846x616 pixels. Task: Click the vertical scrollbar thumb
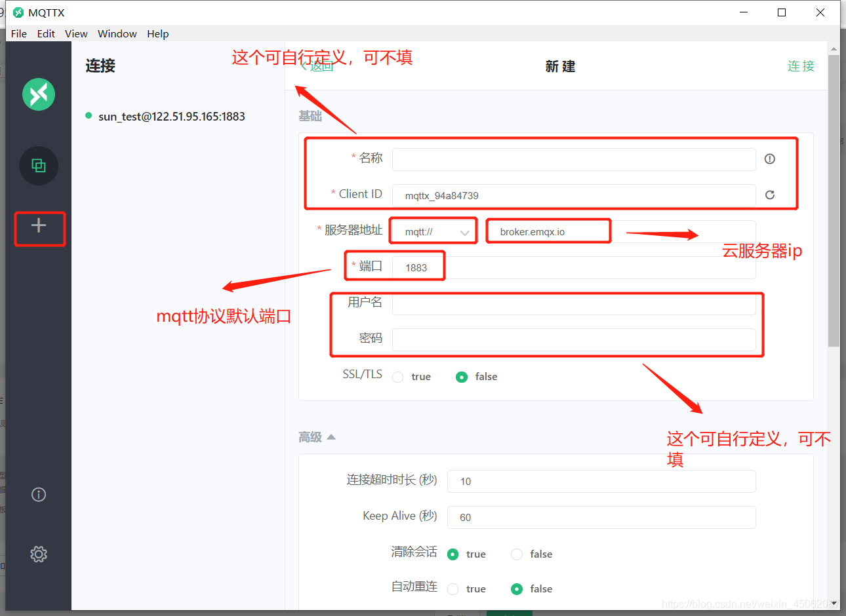(834, 200)
